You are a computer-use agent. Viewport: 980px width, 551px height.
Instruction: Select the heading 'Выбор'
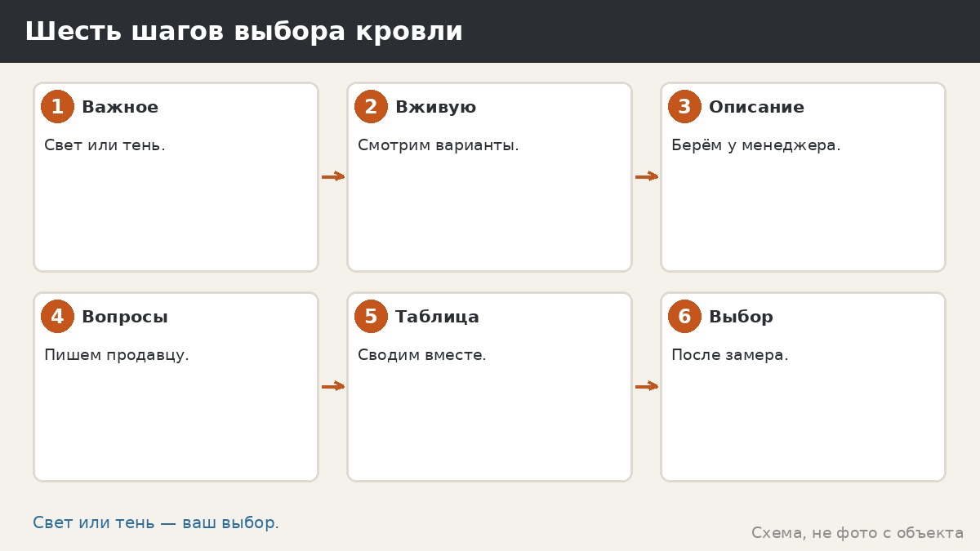(741, 318)
